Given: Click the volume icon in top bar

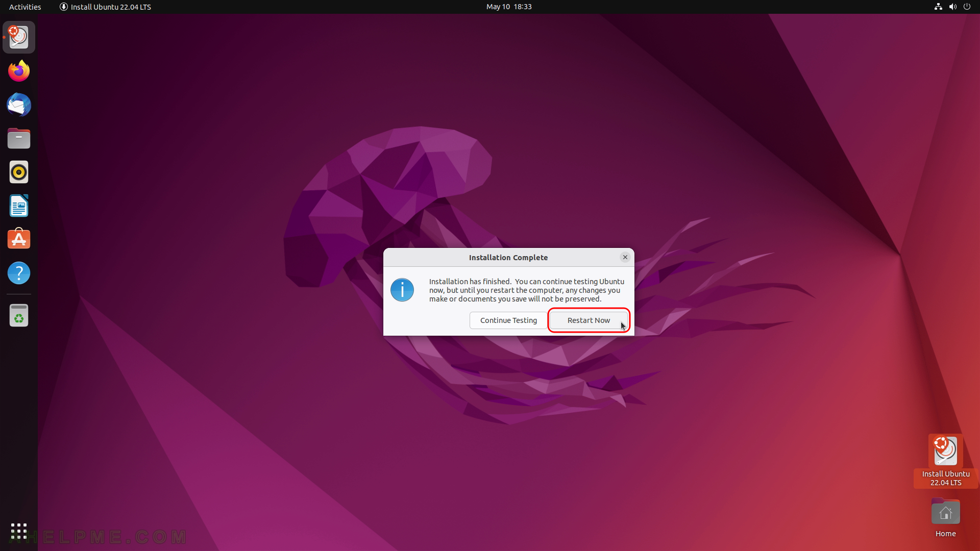Looking at the screenshot, I should click(952, 7).
